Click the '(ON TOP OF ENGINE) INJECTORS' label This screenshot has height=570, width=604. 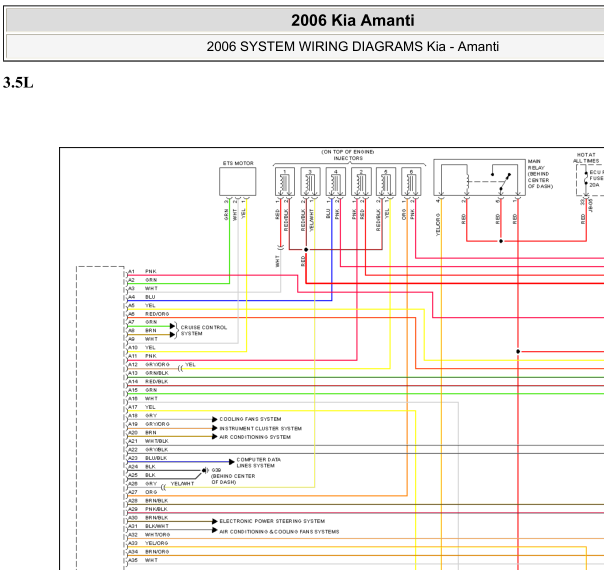click(x=348, y=155)
